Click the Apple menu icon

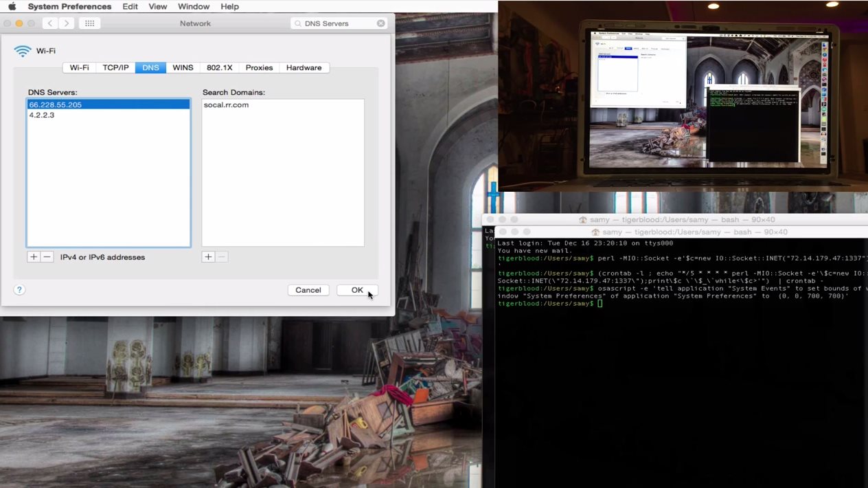click(12, 6)
